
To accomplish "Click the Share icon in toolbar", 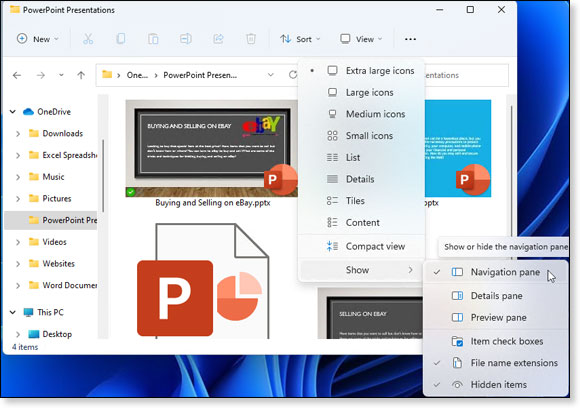I will pos(218,39).
